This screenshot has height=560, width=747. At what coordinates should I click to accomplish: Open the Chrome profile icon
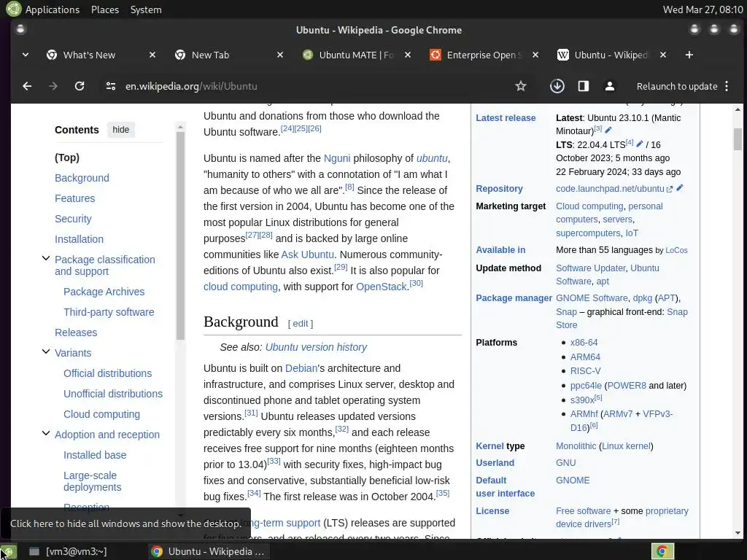(x=609, y=86)
